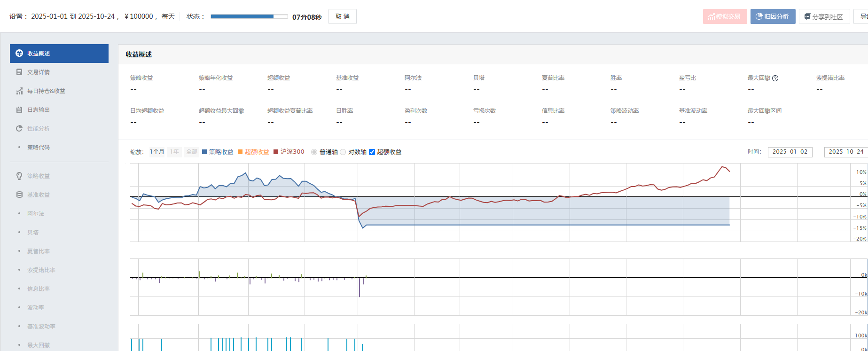Screen dimensions: 868x351
Task: Click the 取消 button
Action: click(342, 16)
